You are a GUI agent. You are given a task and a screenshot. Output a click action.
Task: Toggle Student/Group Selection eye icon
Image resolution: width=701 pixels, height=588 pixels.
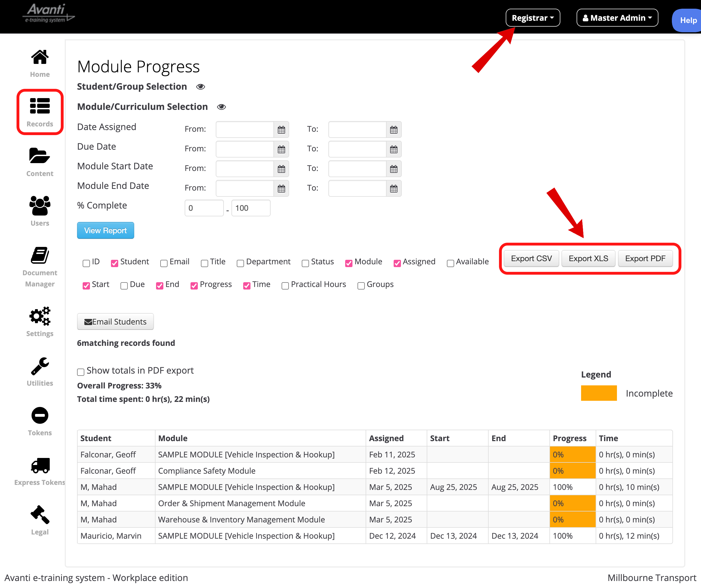(200, 87)
